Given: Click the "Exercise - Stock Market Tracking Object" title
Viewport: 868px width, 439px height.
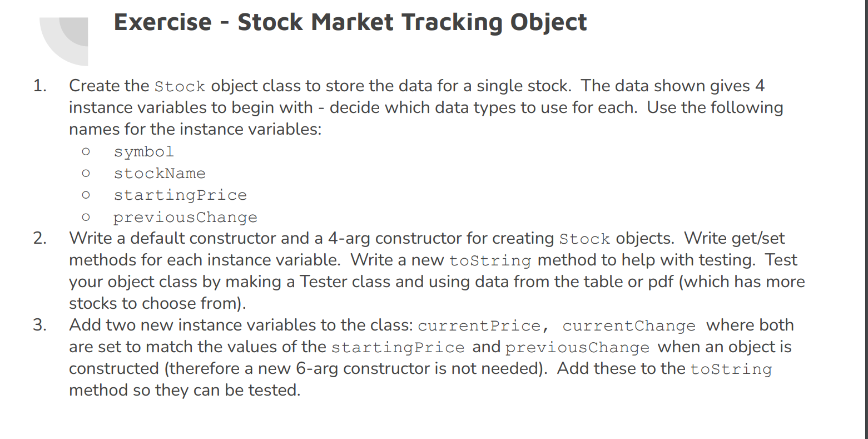Looking at the screenshot, I should click(x=350, y=22).
